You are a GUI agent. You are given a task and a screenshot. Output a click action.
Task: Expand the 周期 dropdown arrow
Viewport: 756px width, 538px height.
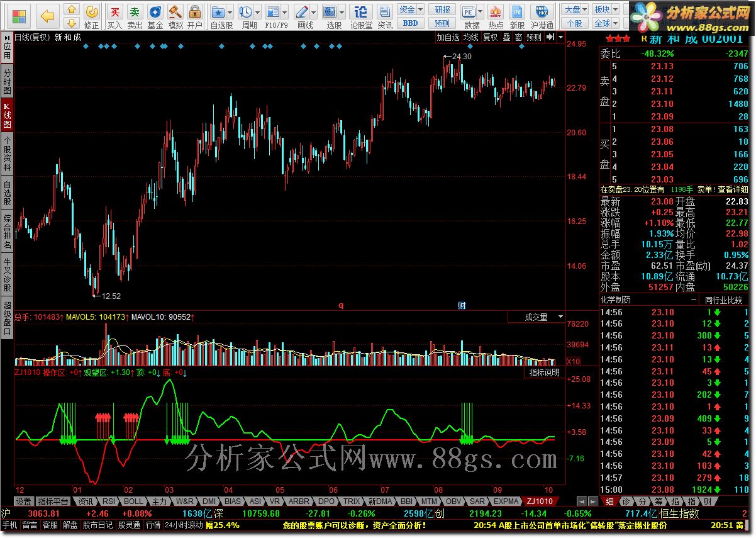[x=258, y=12]
